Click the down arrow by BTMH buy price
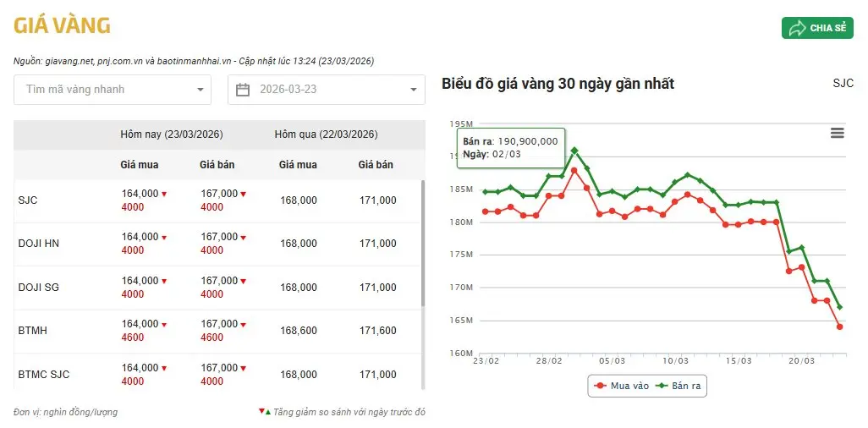This screenshot has width=868, height=428. 164,325
